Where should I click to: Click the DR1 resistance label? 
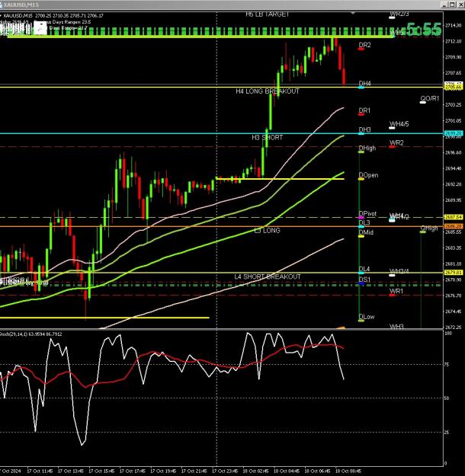tap(364, 110)
